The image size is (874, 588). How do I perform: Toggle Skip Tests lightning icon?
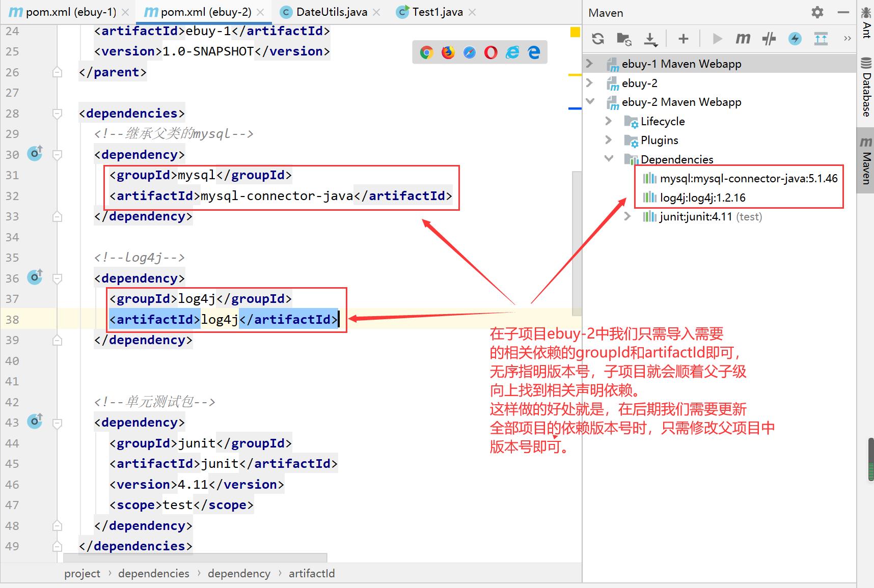click(795, 39)
